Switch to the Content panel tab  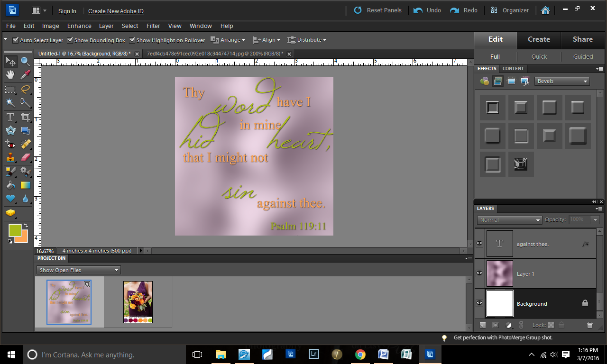[x=513, y=69]
